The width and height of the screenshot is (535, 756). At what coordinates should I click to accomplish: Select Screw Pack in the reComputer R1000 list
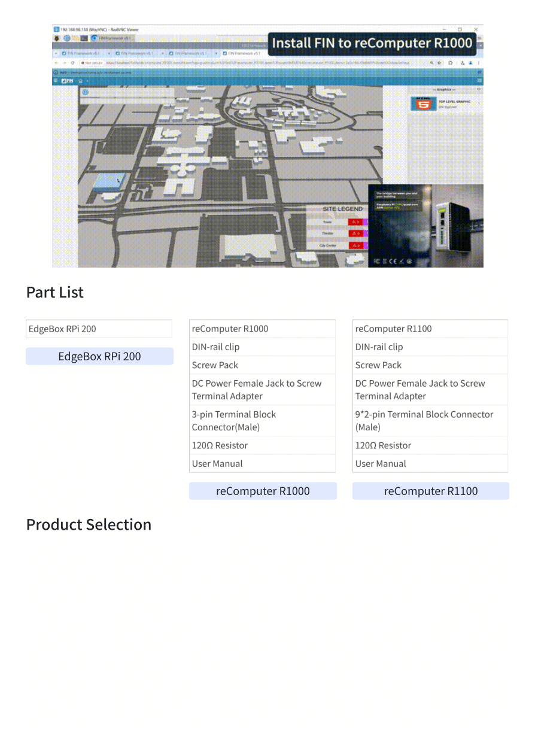point(263,365)
